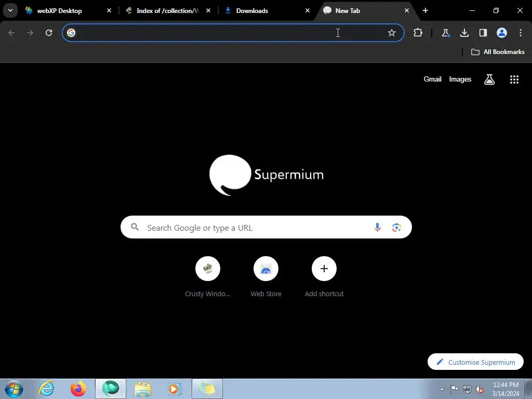532x399 pixels.
Task: Open Windows Explorer from taskbar
Action: point(143,389)
